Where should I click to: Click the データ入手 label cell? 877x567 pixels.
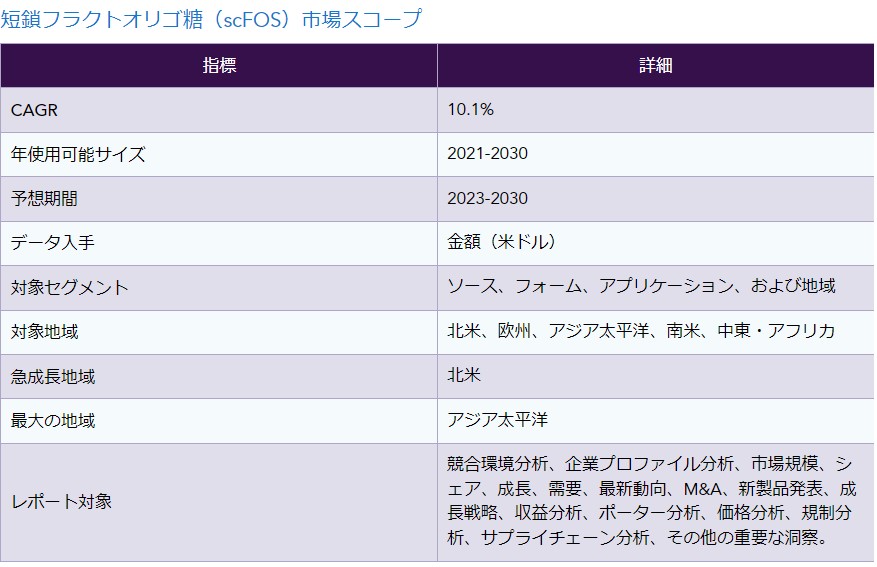tap(219, 243)
